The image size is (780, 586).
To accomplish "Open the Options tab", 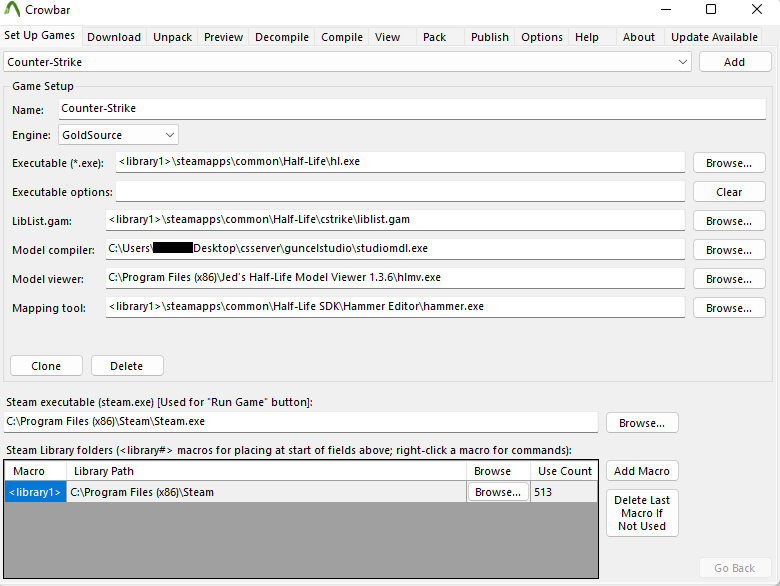I will tap(542, 37).
